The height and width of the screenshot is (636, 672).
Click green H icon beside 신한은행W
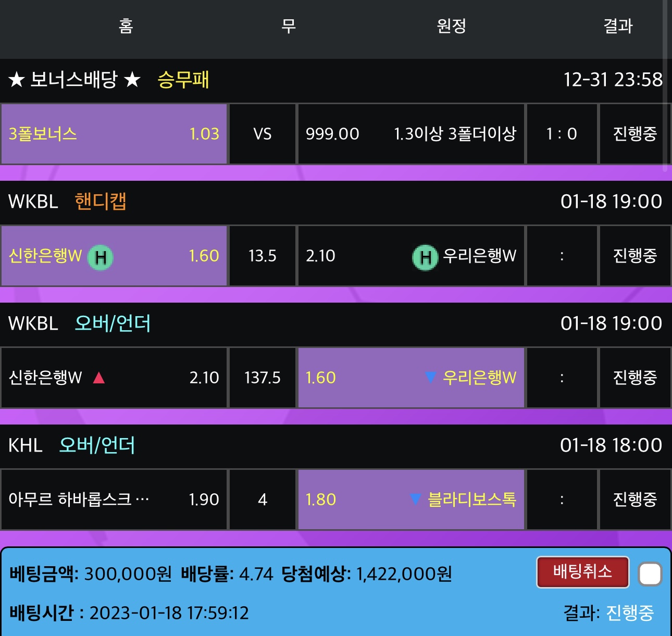(101, 257)
